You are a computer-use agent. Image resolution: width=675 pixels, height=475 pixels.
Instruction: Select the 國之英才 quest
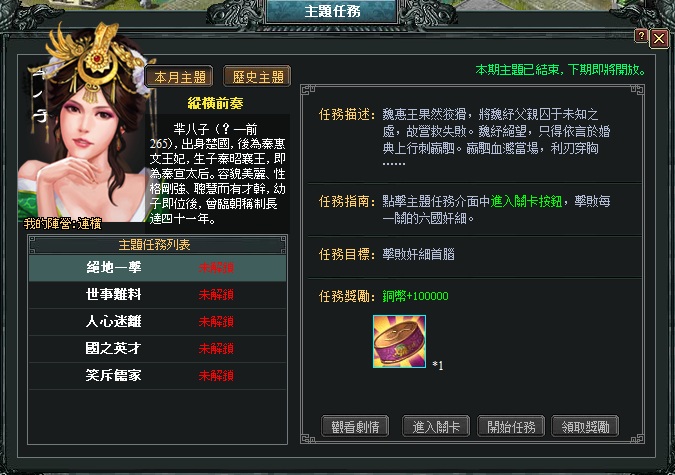point(158,348)
